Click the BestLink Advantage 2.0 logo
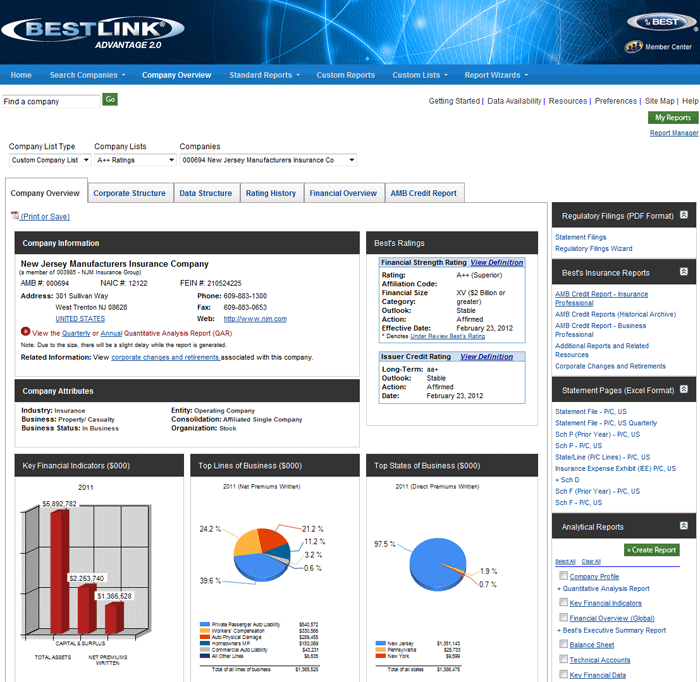The image size is (700, 682). click(93, 33)
